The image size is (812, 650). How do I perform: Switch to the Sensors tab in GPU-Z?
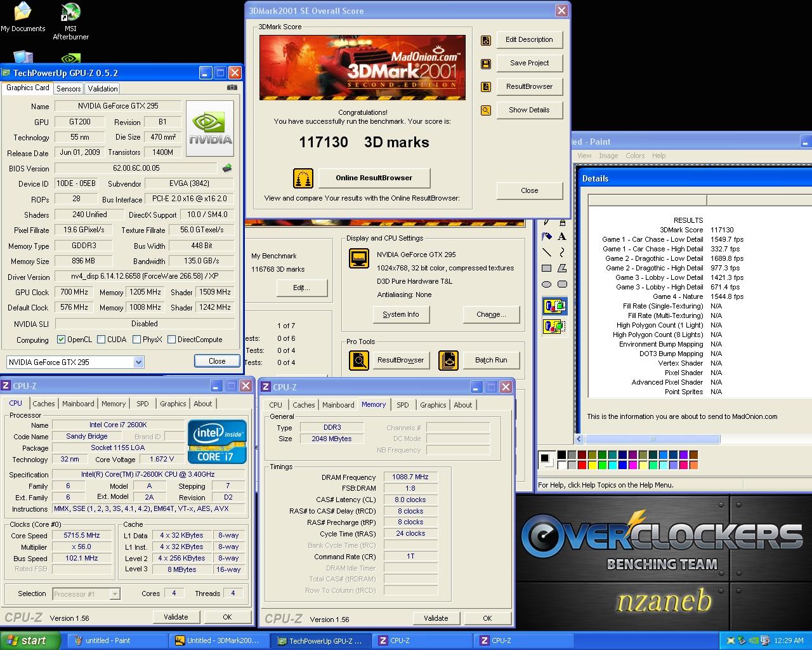point(69,89)
